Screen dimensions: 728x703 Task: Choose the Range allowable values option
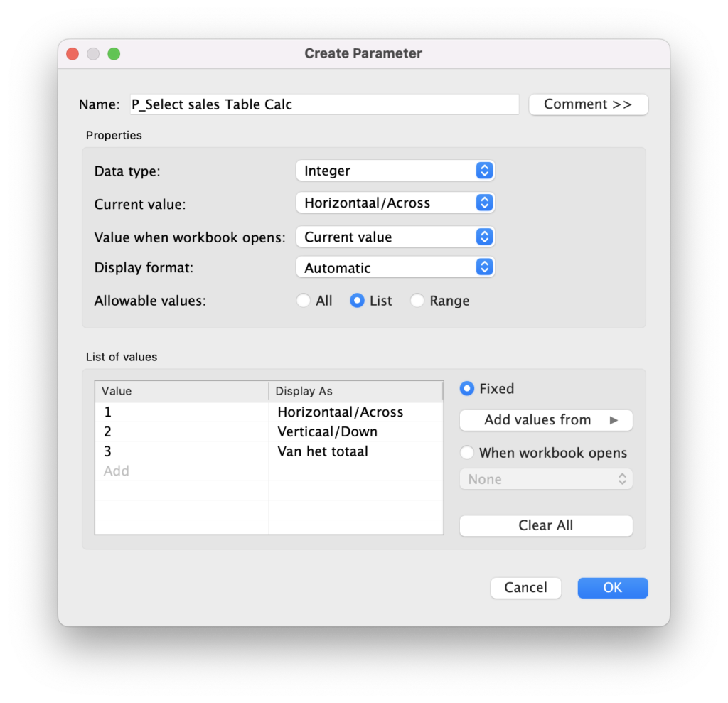tap(417, 301)
